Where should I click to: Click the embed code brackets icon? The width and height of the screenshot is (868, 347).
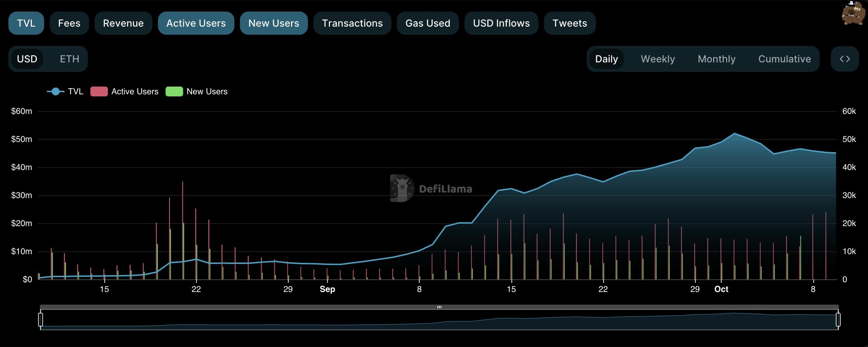845,59
